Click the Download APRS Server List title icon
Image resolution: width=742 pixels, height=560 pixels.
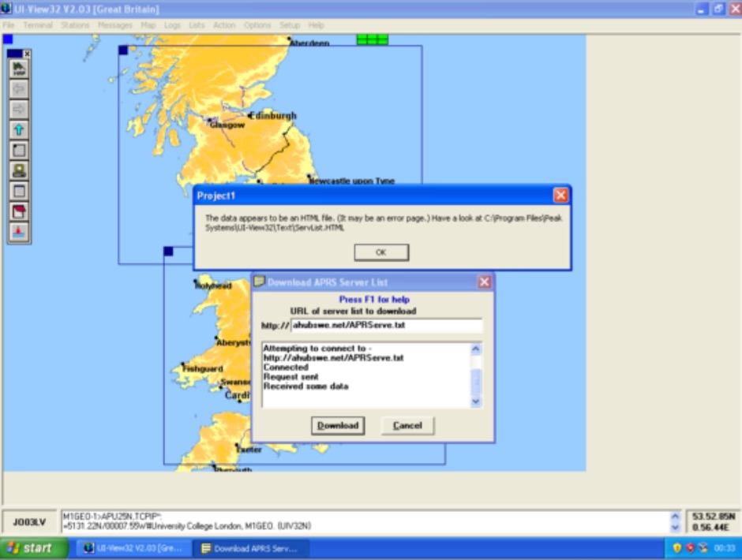point(260,282)
